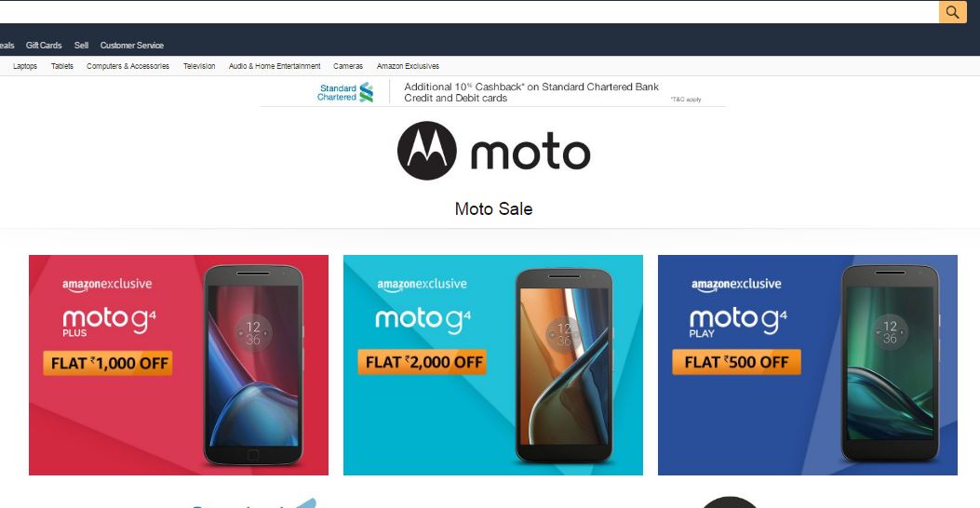Click the orange search magnifier icon

pos(952,12)
